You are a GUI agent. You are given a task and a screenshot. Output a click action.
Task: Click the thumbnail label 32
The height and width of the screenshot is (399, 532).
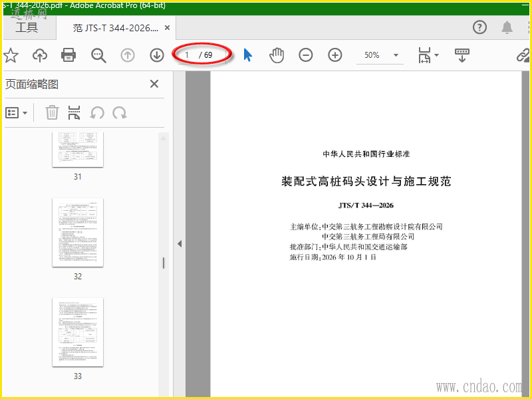(78, 277)
